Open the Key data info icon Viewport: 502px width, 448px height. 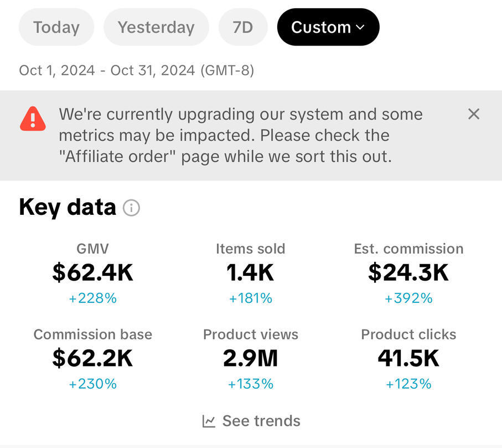(131, 208)
